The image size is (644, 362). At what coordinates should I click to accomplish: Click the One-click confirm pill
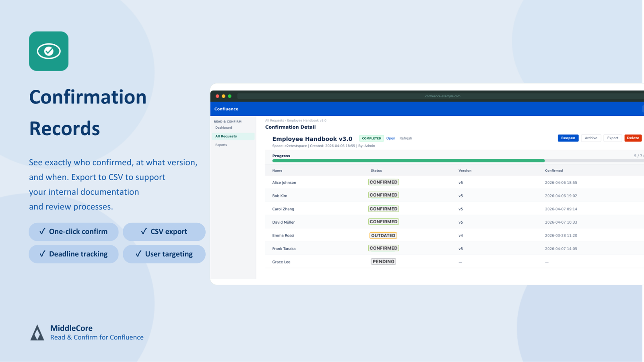[74, 232]
